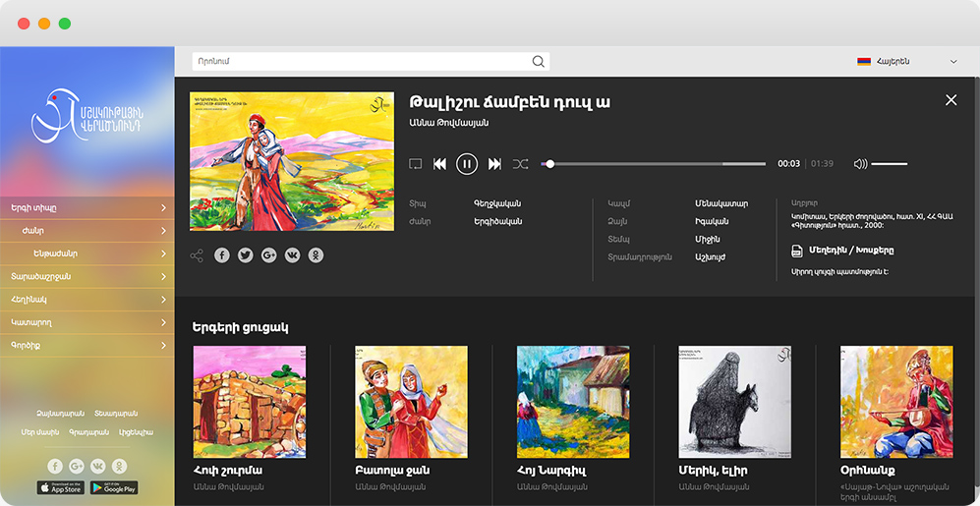Toggle repeat mode in the player
This screenshot has height=506, width=980.
415,164
